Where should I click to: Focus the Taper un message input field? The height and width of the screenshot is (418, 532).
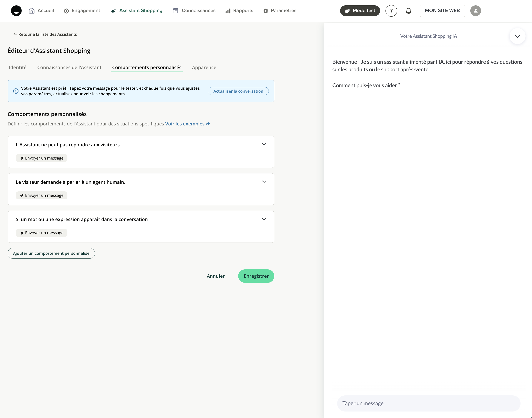(428, 403)
